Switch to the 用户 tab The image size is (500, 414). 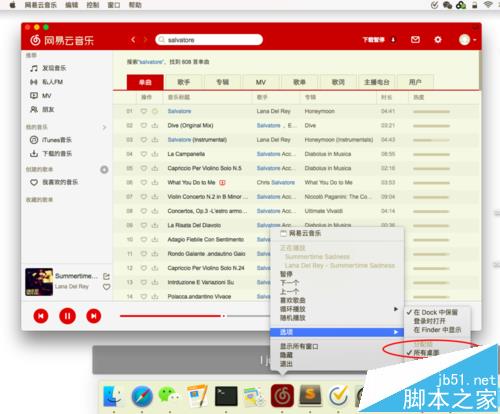pos(415,82)
